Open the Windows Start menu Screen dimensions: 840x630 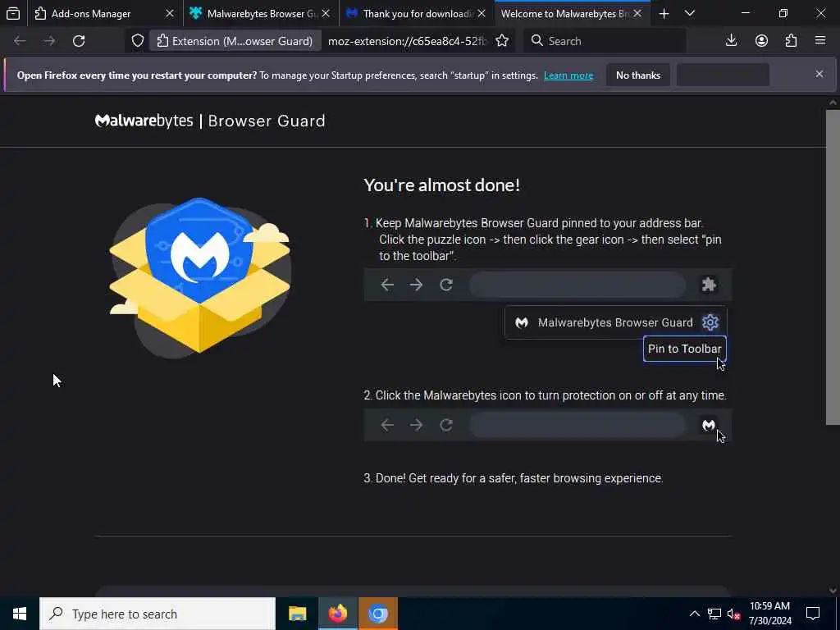click(x=20, y=614)
